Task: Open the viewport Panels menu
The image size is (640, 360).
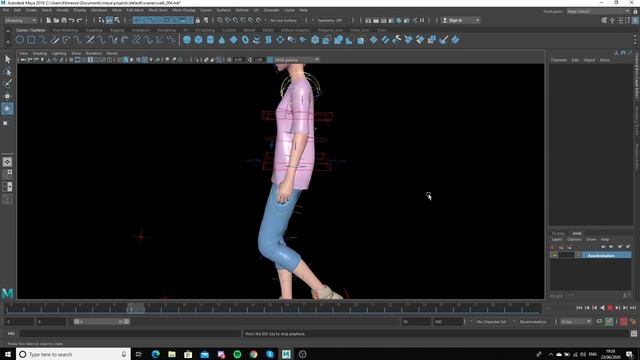Action: coord(112,53)
